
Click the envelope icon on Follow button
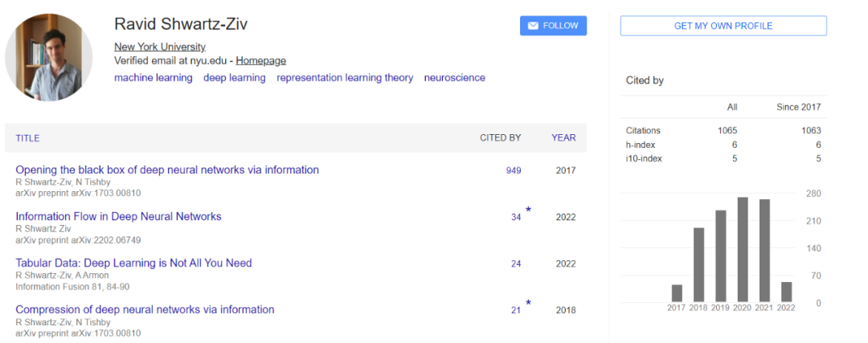[533, 26]
